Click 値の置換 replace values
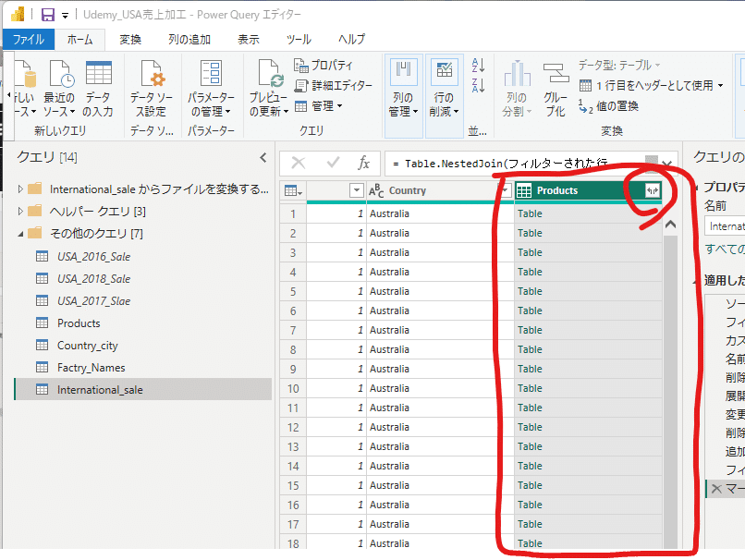This screenshot has height=560, width=745. pos(608,106)
